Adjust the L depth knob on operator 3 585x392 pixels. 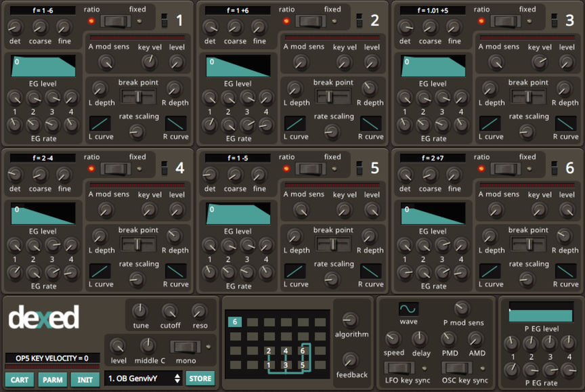(489, 89)
